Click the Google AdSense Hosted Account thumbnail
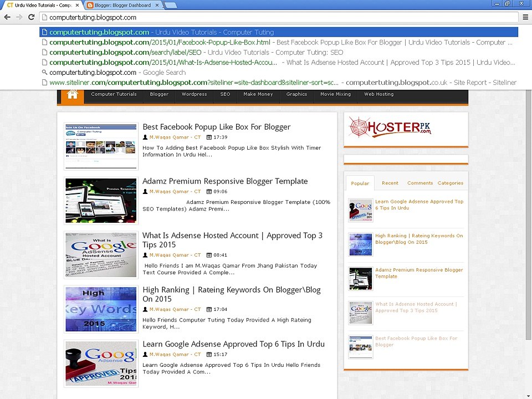 [x=101, y=255]
